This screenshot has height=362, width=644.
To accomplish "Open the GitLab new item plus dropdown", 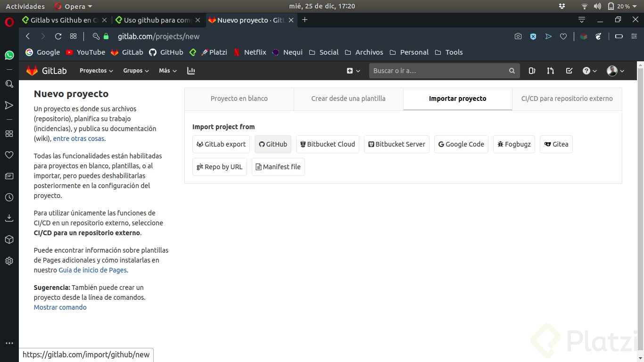I will coord(353,71).
